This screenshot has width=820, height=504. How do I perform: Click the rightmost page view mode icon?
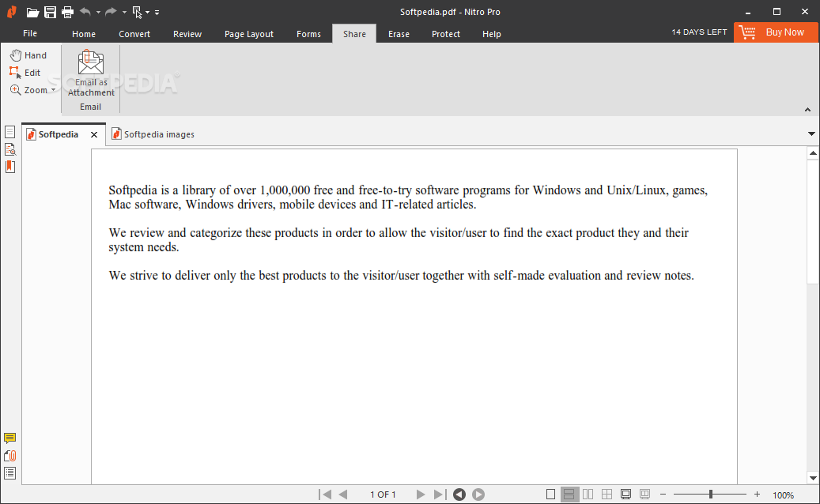(644, 494)
